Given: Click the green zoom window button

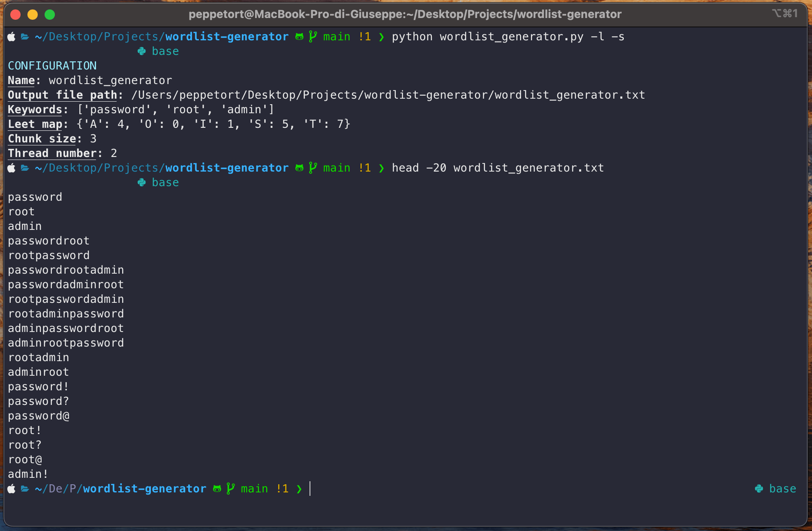Looking at the screenshot, I should pos(50,14).
